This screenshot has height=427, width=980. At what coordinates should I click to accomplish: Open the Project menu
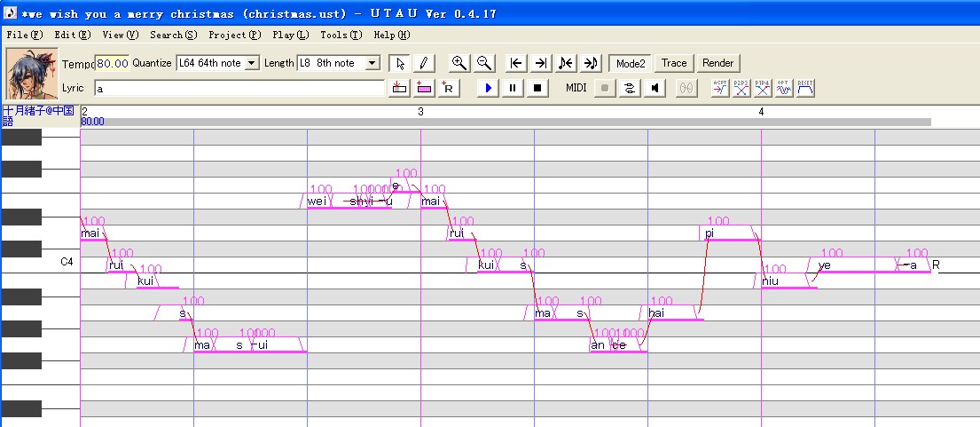(234, 35)
